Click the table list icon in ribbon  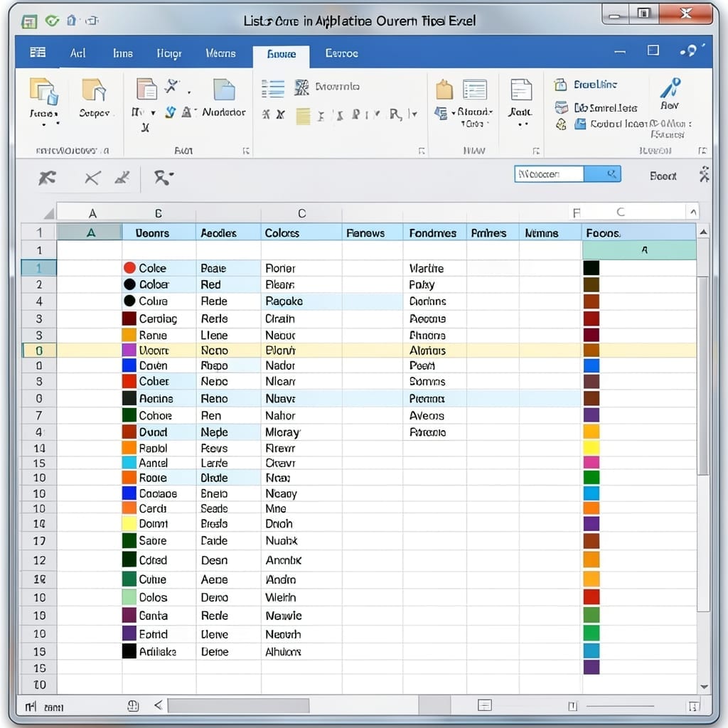pos(474,90)
